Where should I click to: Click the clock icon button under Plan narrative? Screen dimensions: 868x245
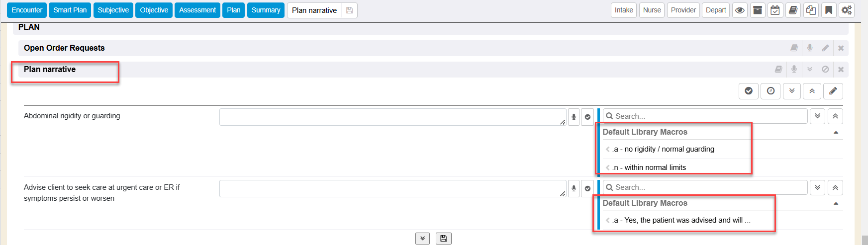771,91
